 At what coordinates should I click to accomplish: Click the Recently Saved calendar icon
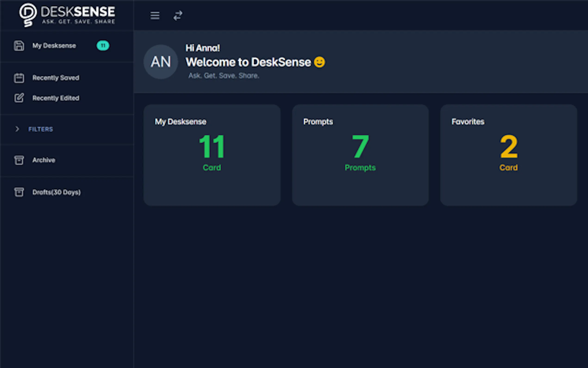(19, 78)
